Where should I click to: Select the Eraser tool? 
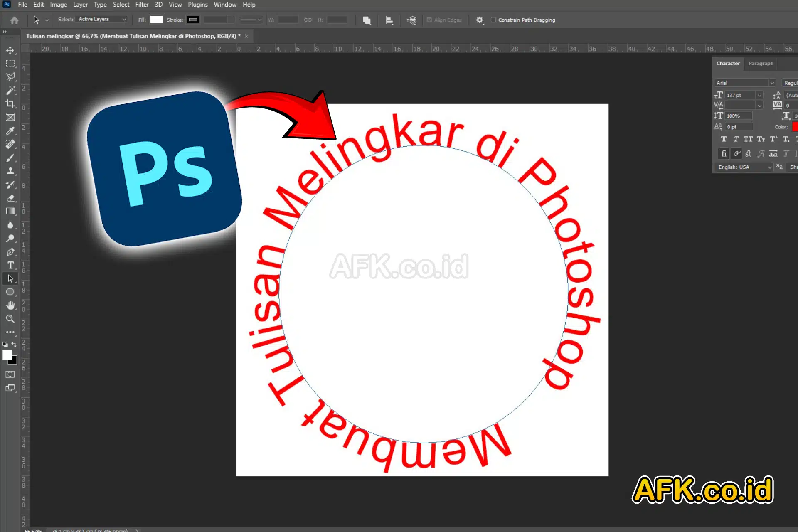(10, 198)
